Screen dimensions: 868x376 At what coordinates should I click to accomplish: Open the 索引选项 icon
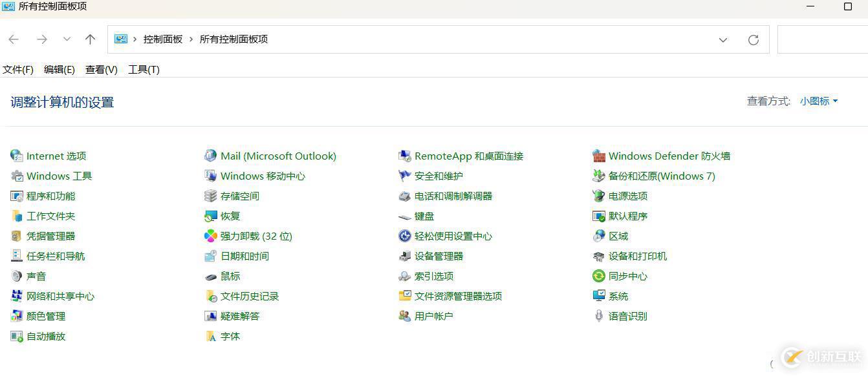(404, 276)
